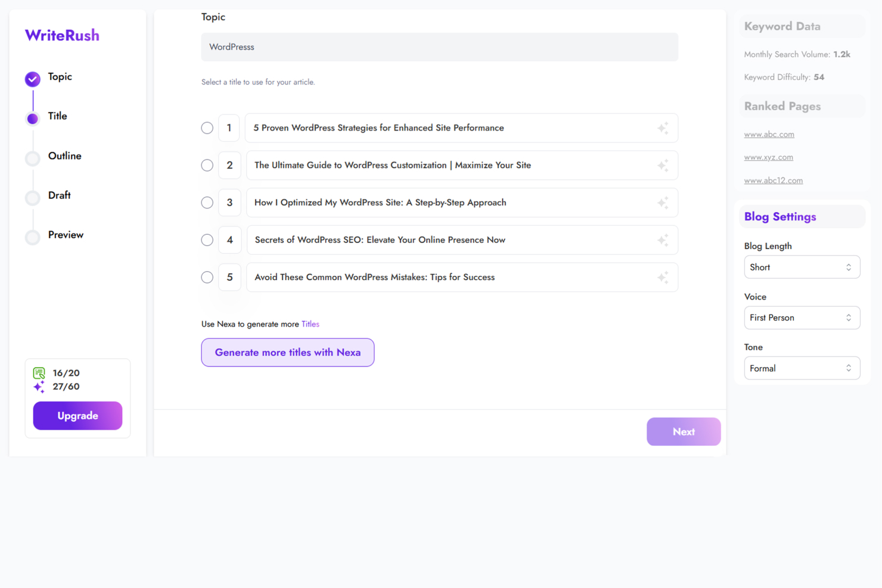Click the sparkle icon beside the Step-by-Step title
Viewport: 882px width, 588px height.
pyautogui.click(x=663, y=203)
